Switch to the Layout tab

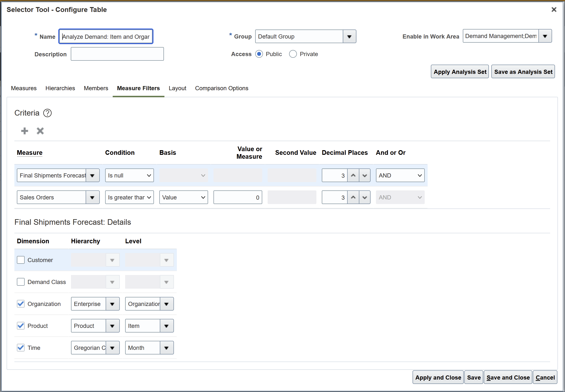(177, 88)
